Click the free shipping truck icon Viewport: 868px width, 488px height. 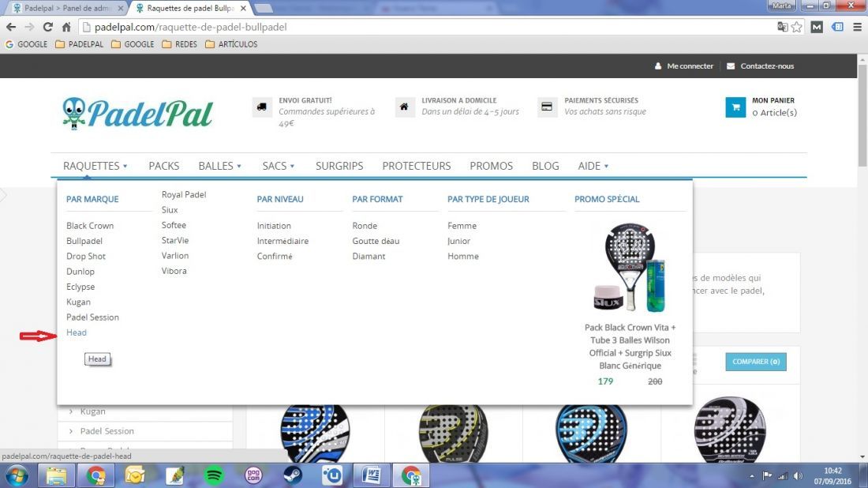pyautogui.click(x=262, y=107)
